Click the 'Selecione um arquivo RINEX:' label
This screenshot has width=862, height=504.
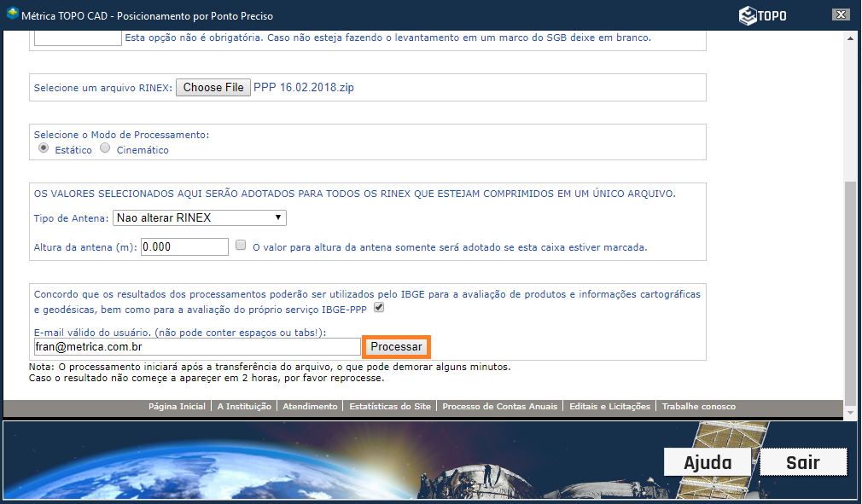(102, 88)
